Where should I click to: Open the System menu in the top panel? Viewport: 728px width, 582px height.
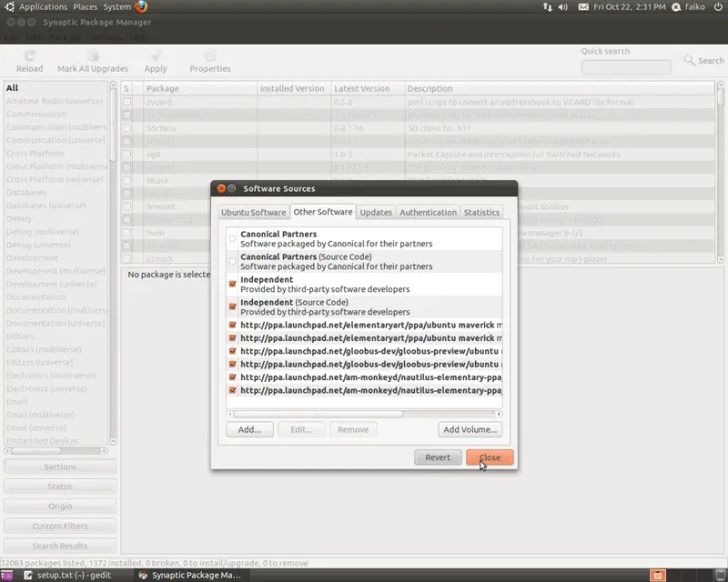tap(117, 7)
